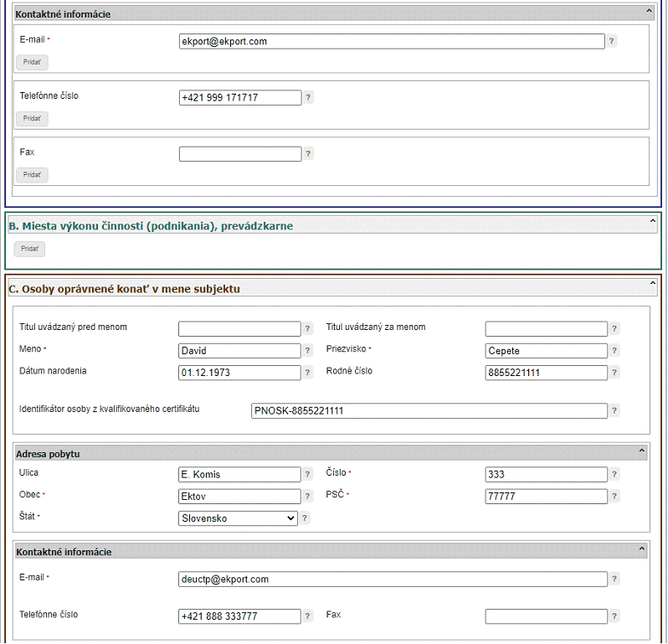Open help icon next to Priezvisko field
Image resolution: width=668 pixels, height=644 pixels.
coord(614,350)
